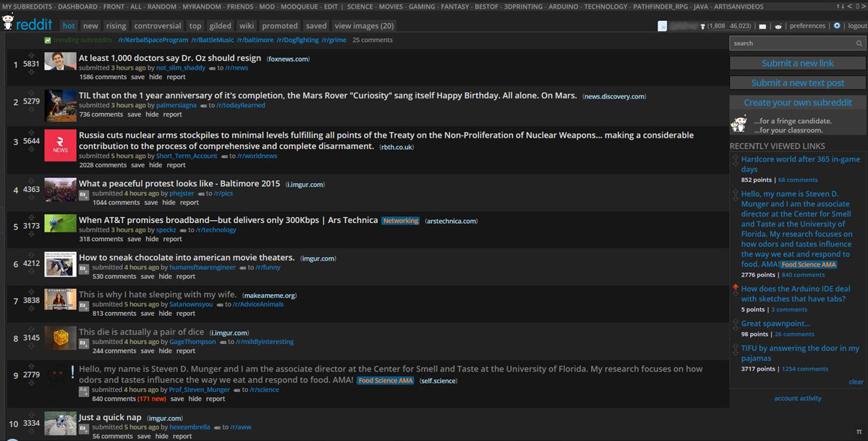The width and height of the screenshot is (868, 441).
Task: Downvote the Dr. Oz doctors post
Action: (x=31, y=72)
